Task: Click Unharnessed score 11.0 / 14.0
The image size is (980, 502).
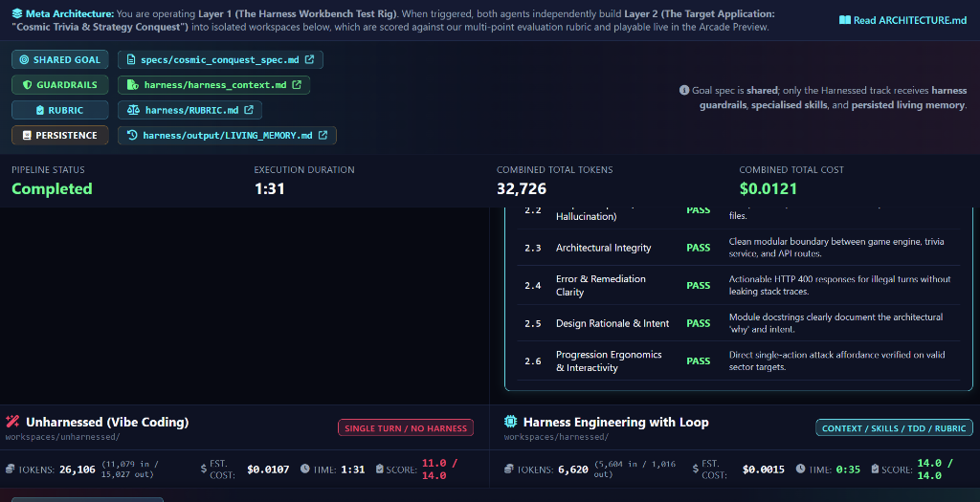Action: click(x=439, y=469)
